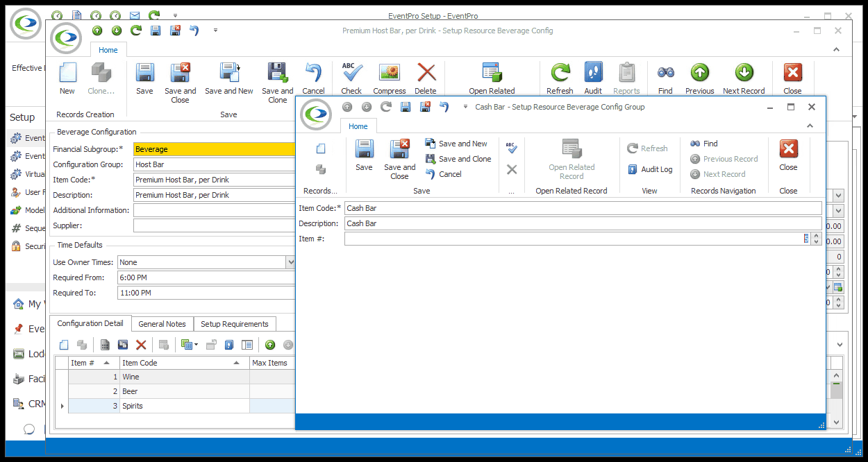The height and width of the screenshot is (462, 868).
Task: Click the Item Code column header in grid
Action: tap(185, 363)
